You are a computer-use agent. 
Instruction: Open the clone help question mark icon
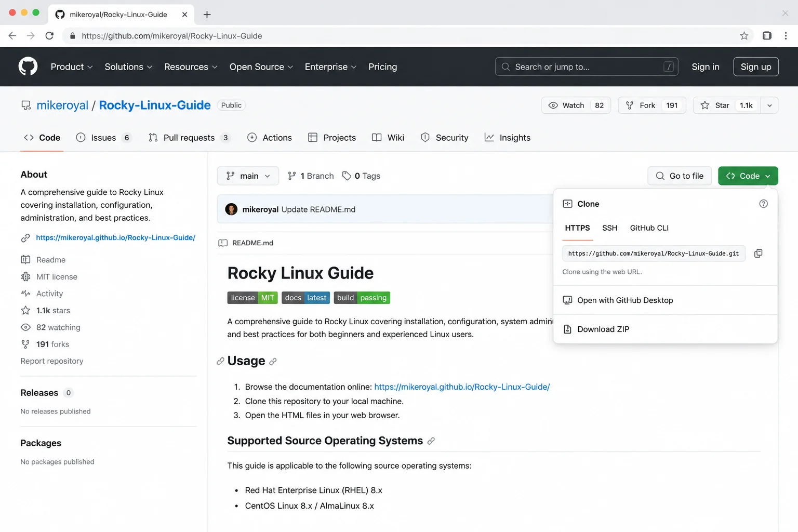[x=763, y=204]
